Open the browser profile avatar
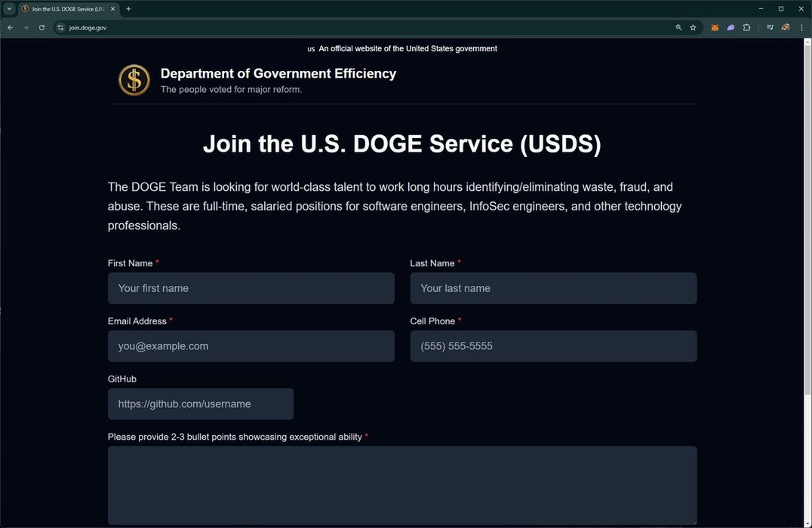Screen dimensions: 812x528 (786, 27)
